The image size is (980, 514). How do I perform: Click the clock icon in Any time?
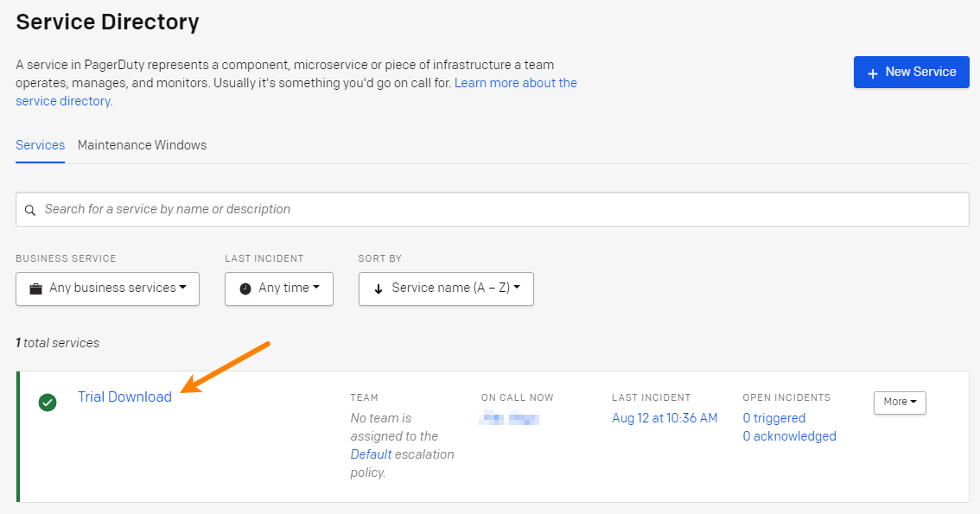245,289
